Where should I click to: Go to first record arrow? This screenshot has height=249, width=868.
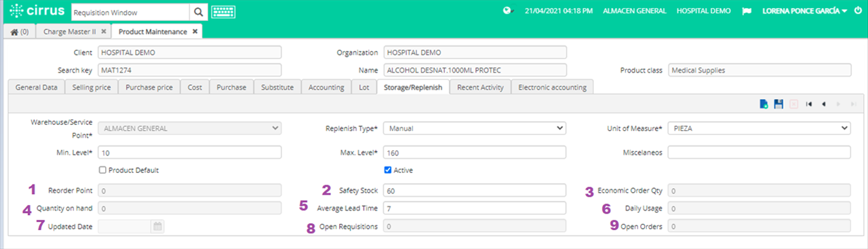tap(808, 104)
